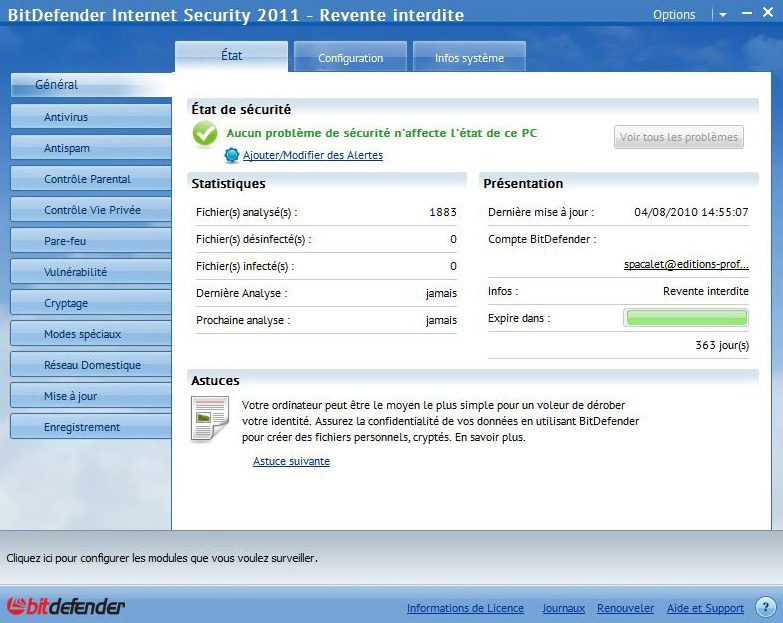This screenshot has height=623, width=783.
Task: Click the BitDefender logo at bottom left
Action: [x=65, y=606]
